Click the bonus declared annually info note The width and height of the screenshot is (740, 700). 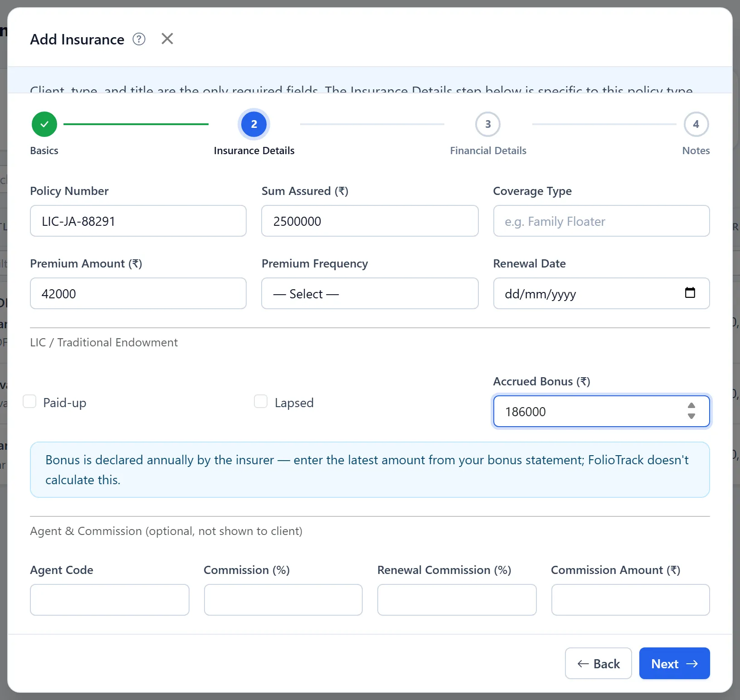point(370,470)
